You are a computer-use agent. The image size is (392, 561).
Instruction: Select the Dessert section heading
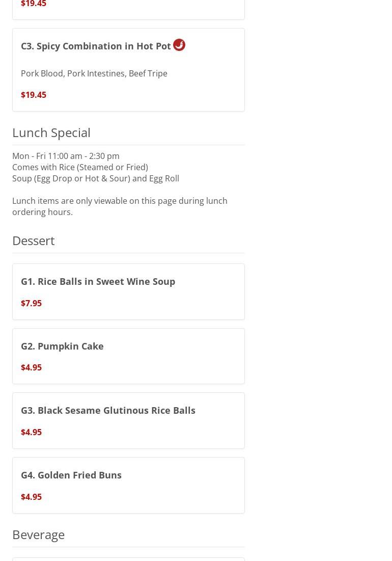pos(34,241)
